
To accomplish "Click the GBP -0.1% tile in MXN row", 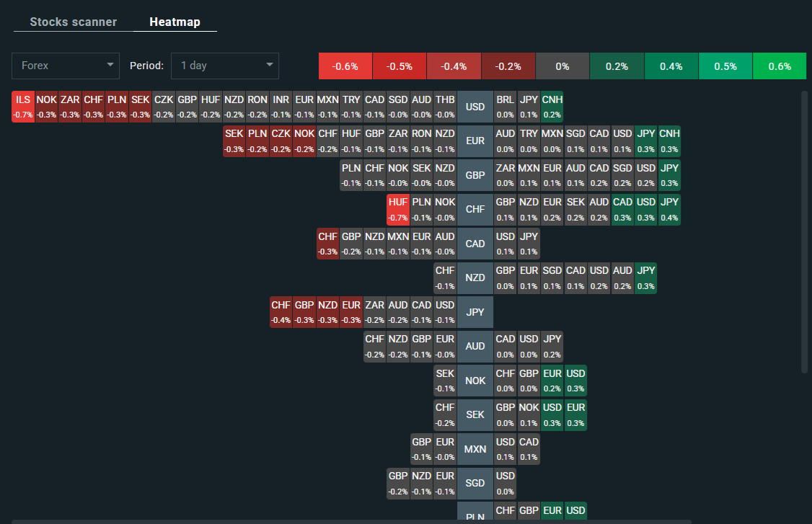I will [x=422, y=449].
